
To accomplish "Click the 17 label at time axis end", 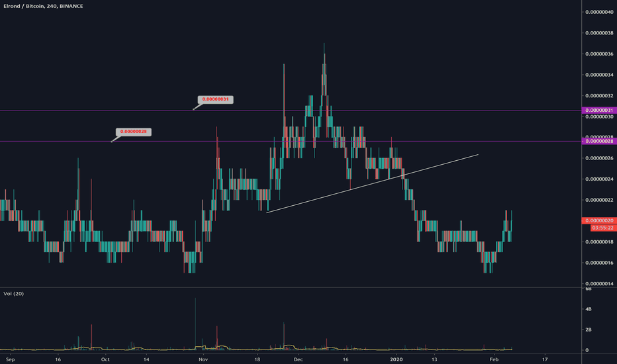I will click(x=545, y=359).
